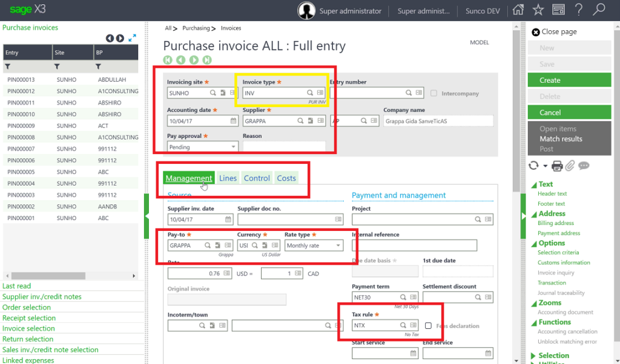Click Purchasing in the breadcrumb
This screenshot has width=620, height=364.
coord(196,28)
